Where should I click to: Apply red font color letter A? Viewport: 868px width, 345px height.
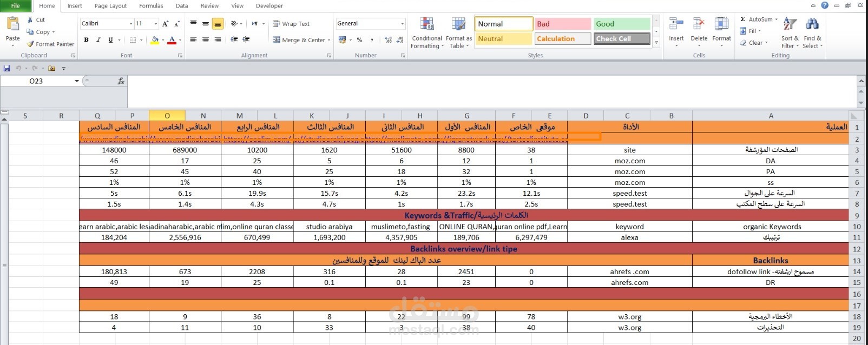(172, 40)
